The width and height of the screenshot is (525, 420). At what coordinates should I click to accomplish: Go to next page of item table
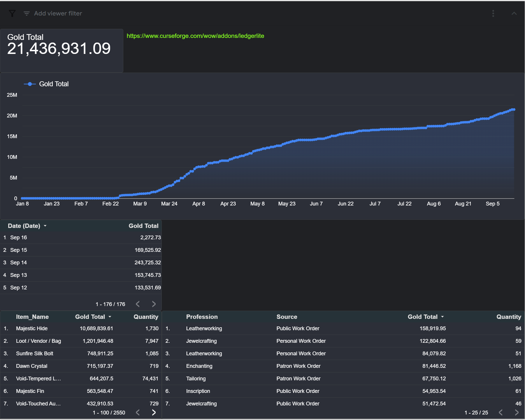click(x=154, y=412)
